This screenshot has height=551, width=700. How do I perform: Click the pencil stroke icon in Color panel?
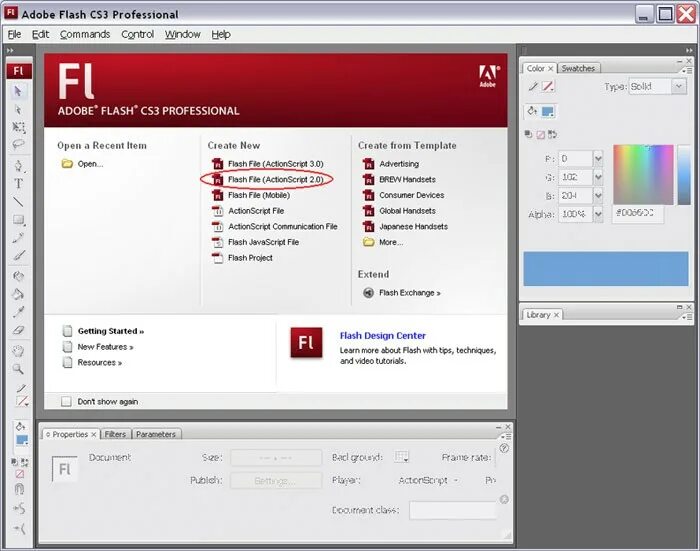point(533,87)
